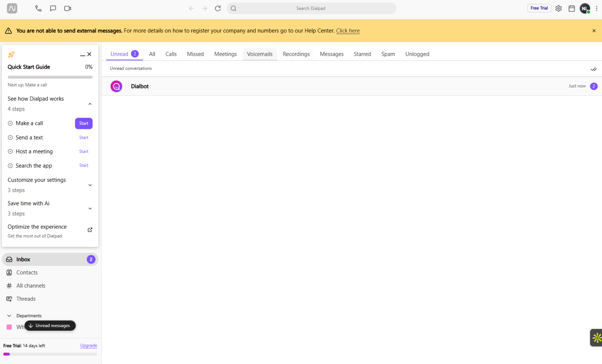Switch to the Starred tab

tap(362, 54)
